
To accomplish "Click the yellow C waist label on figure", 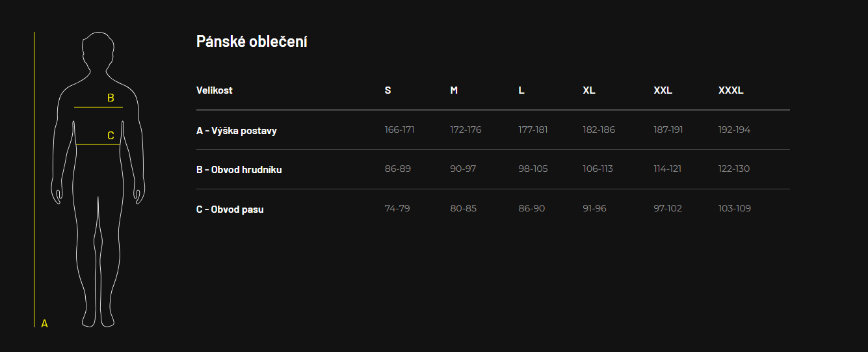I will click(111, 136).
